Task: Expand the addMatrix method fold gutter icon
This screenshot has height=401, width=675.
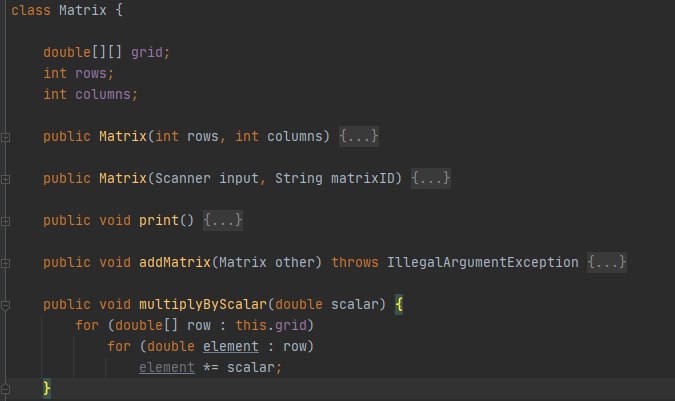Action: pyautogui.click(x=5, y=263)
